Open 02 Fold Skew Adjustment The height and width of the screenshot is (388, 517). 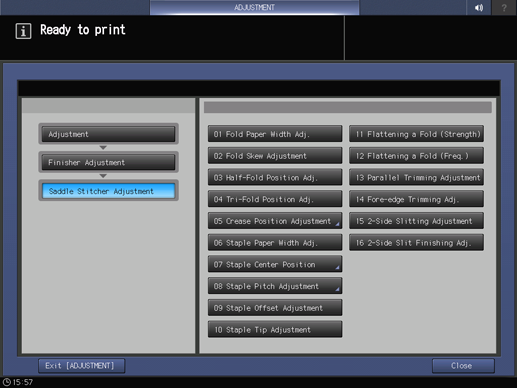(x=275, y=156)
